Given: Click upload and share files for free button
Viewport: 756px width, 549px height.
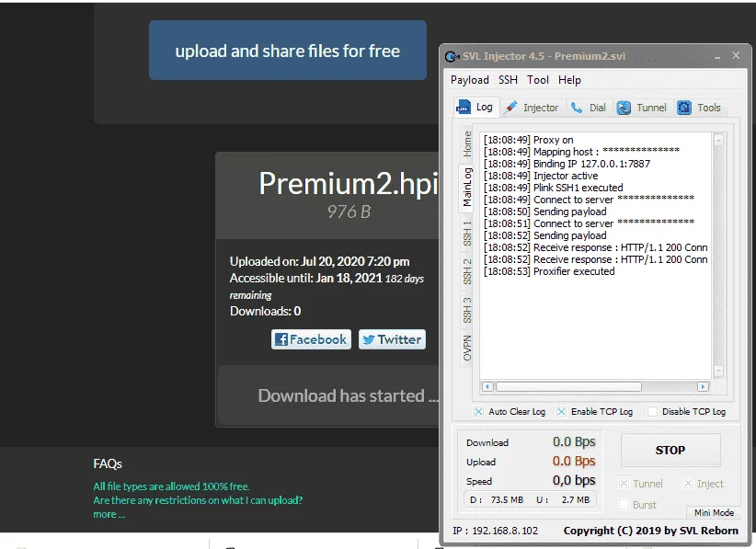Looking at the screenshot, I should (x=287, y=51).
